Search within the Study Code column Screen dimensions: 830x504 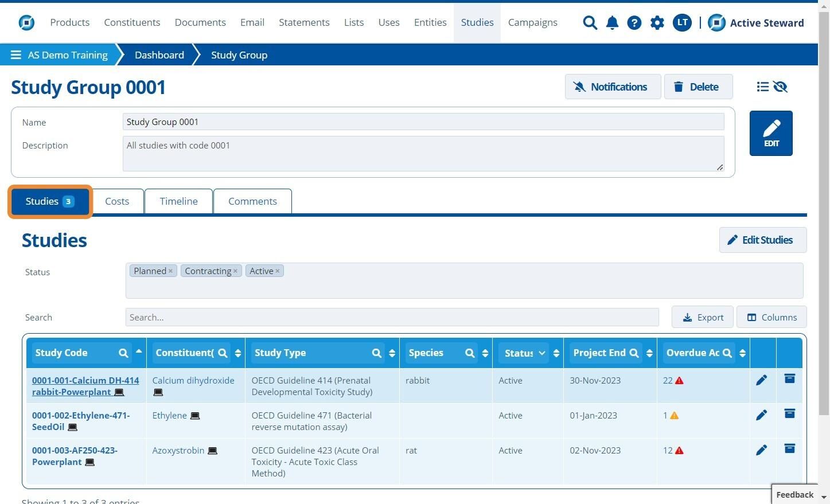point(123,353)
